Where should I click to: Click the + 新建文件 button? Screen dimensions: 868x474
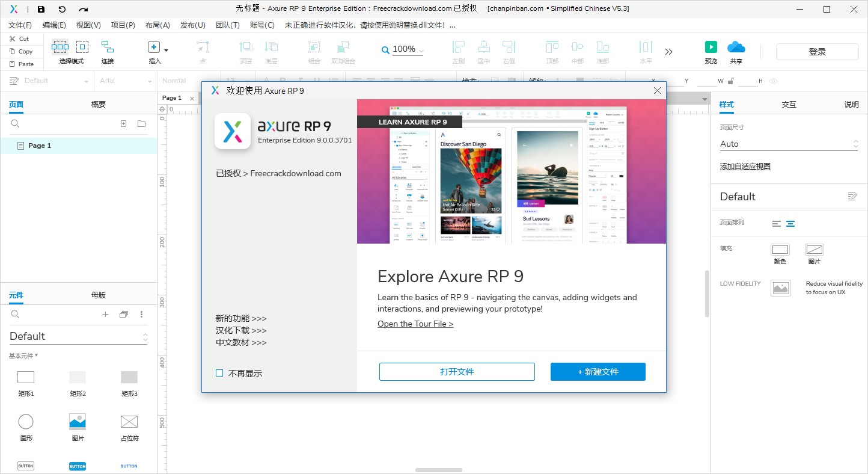click(x=598, y=372)
